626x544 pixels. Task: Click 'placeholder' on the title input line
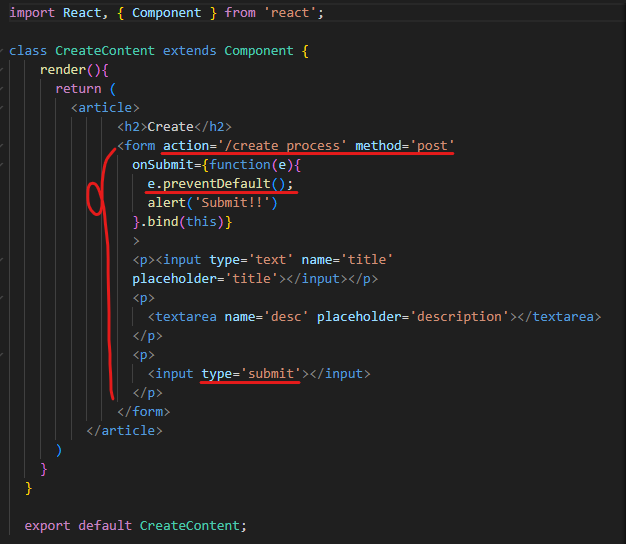[x=174, y=279]
